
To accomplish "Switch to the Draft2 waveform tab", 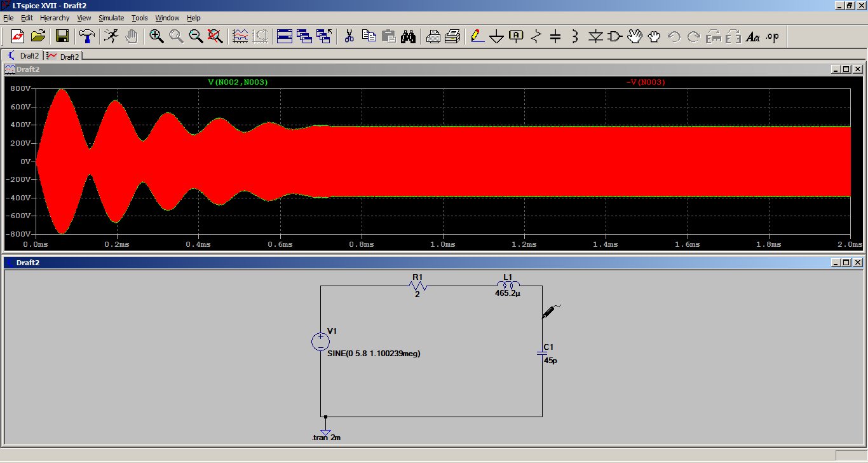I will [63, 56].
